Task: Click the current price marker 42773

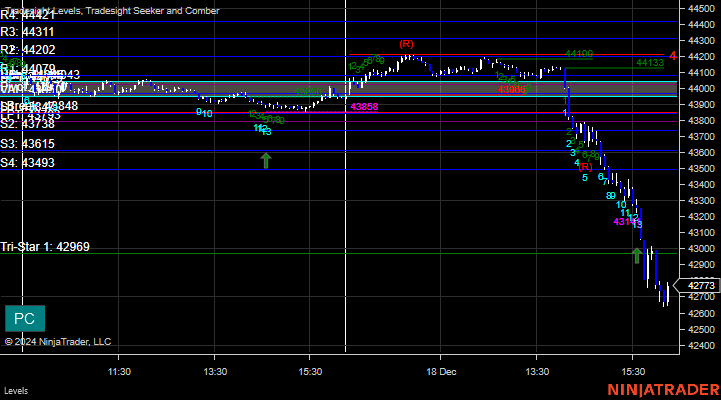Action: 698,286
